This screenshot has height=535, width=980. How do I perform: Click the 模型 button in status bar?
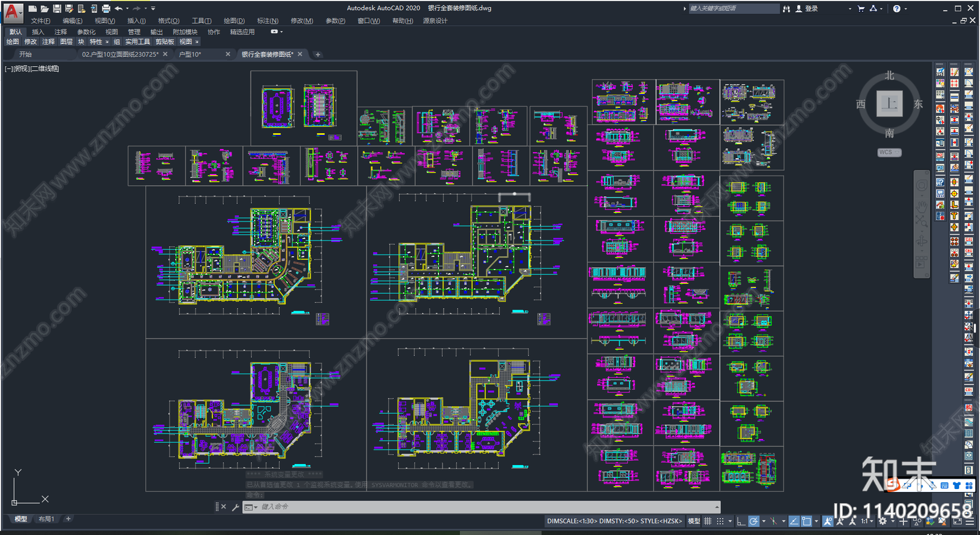(694, 522)
